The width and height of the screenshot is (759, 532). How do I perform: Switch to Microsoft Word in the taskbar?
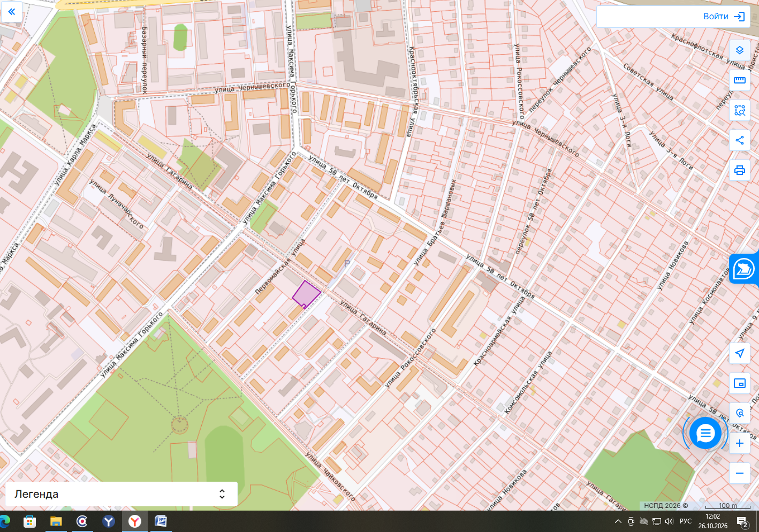(x=161, y=521)
